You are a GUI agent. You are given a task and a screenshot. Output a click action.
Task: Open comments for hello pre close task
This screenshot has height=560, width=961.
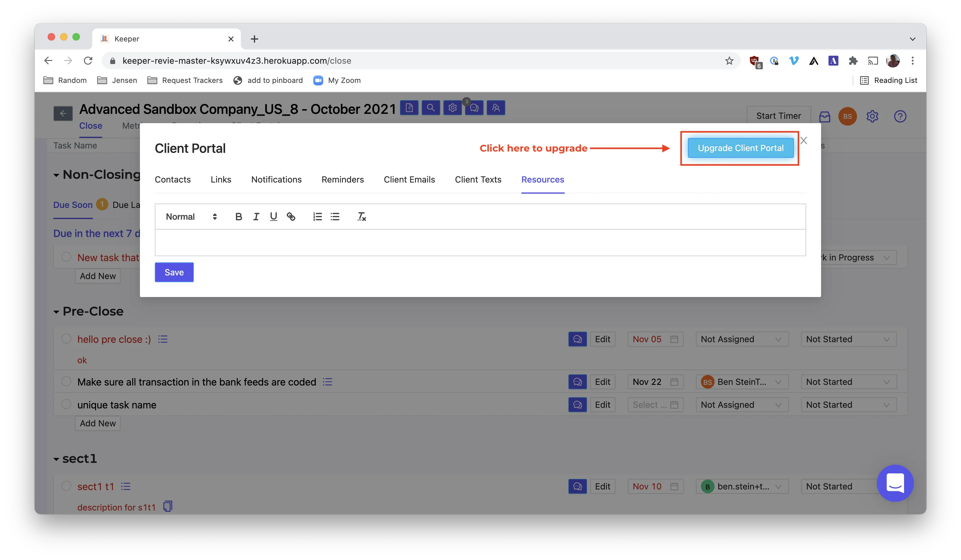[577, 339]
